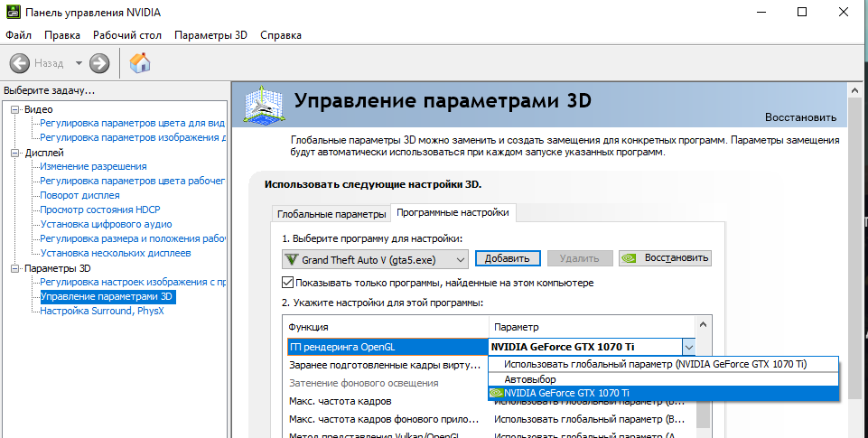Viewport: 868px width, 438px height.
Task: Click the Восстановить button next to Удалить
Action: click(x=665, y=258)
